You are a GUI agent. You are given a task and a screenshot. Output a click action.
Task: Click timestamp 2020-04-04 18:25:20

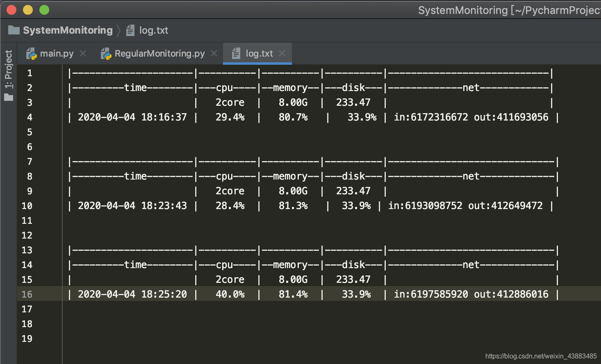[132, 294]
